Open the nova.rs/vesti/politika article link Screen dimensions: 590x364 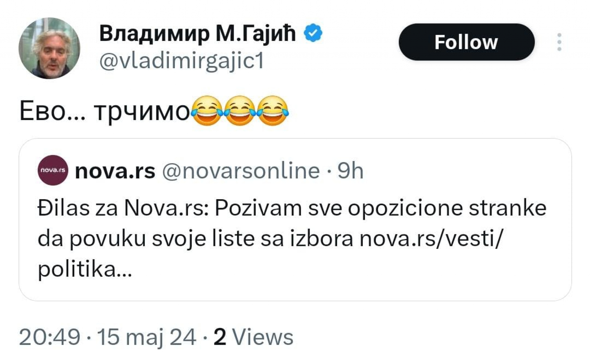point(431,239)
